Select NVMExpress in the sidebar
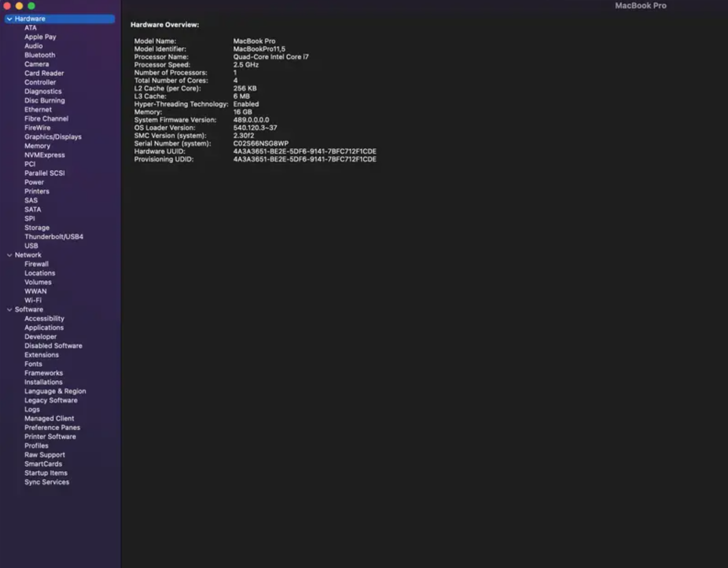 click(x=45, y=155)
